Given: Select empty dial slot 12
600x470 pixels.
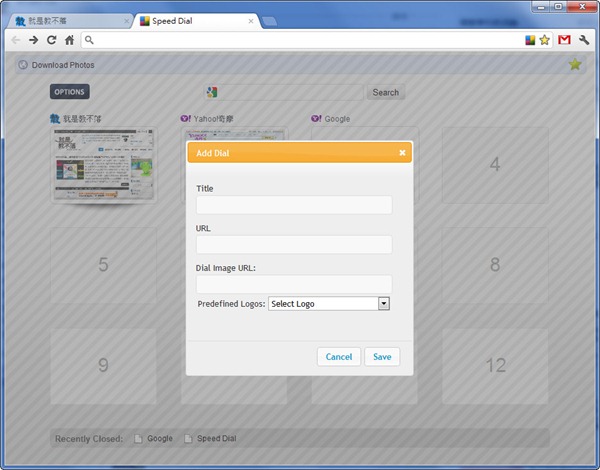Looking at the screenshot, I should [495, 366].
